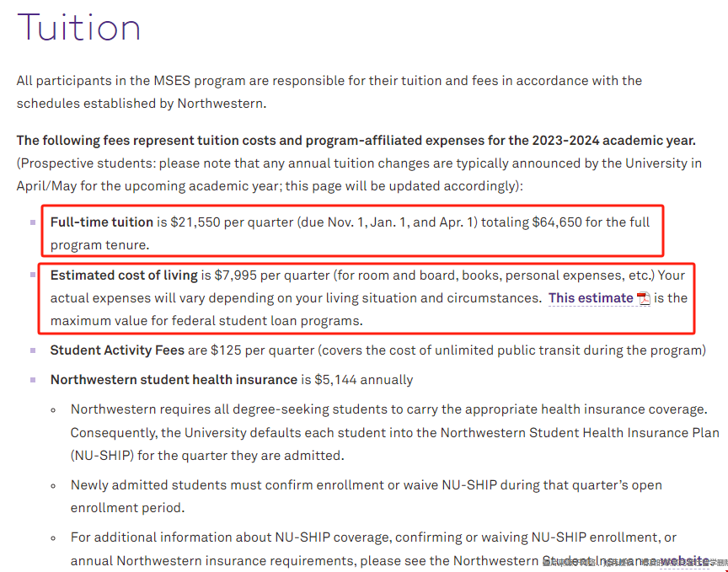Viewport: 728px width, 572px height.
Task: Click the bullet before Estimated cost of living
Action: 33,275
